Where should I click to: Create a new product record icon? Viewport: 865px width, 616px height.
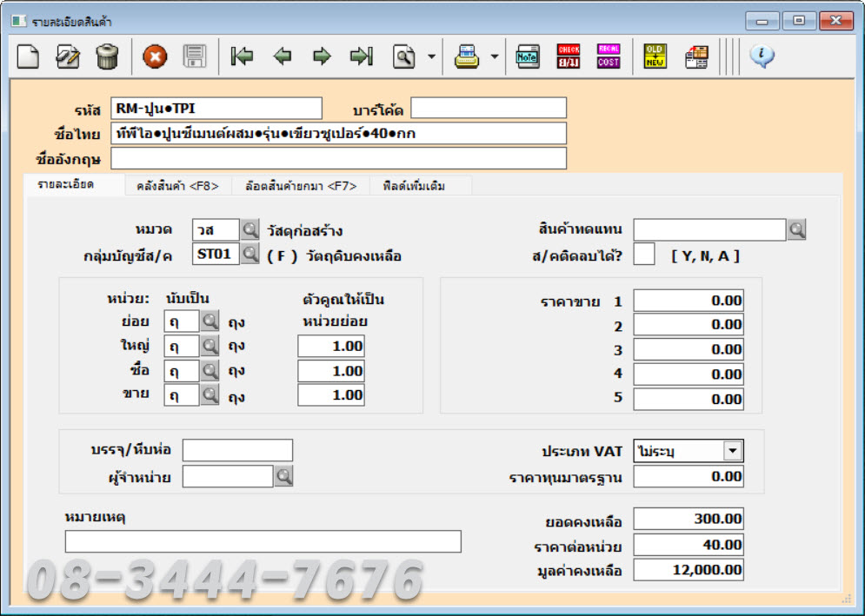(x=28, y=56)
